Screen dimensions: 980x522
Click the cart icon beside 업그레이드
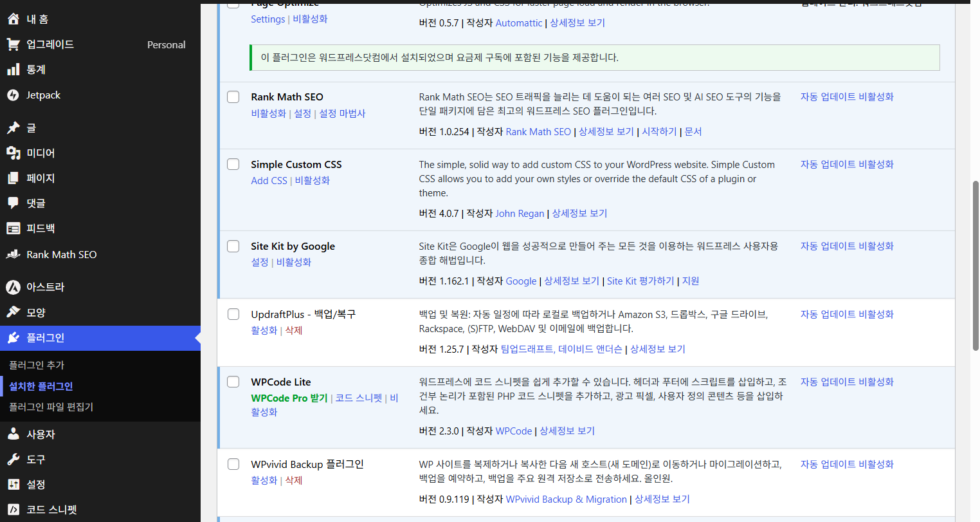tap(13, 44)
